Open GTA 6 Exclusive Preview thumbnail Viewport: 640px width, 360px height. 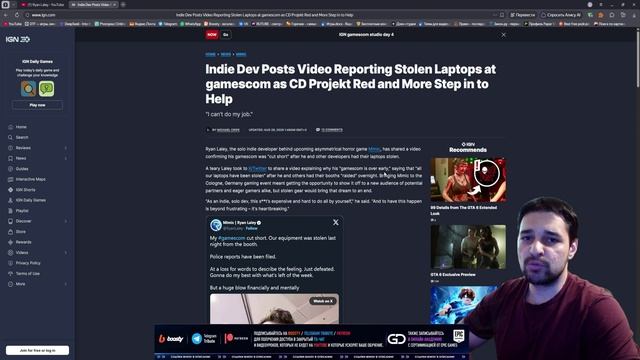tap(468, 247)
